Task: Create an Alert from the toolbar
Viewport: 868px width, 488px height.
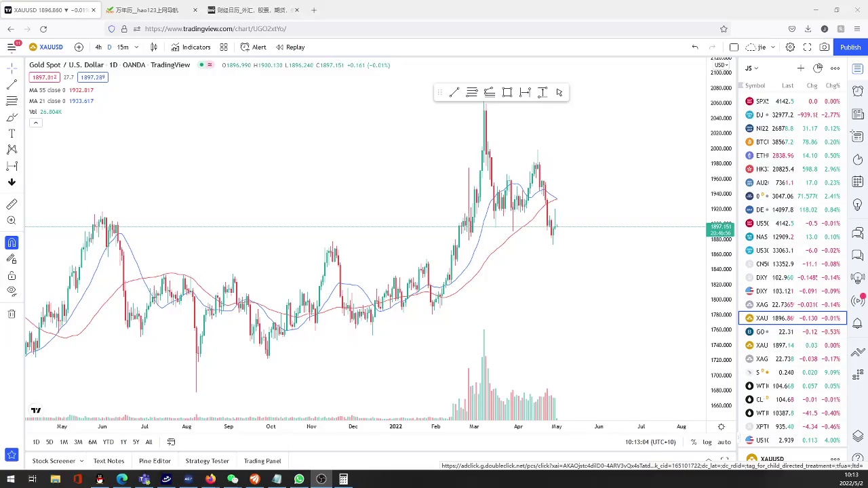Action: pos(253,47)
